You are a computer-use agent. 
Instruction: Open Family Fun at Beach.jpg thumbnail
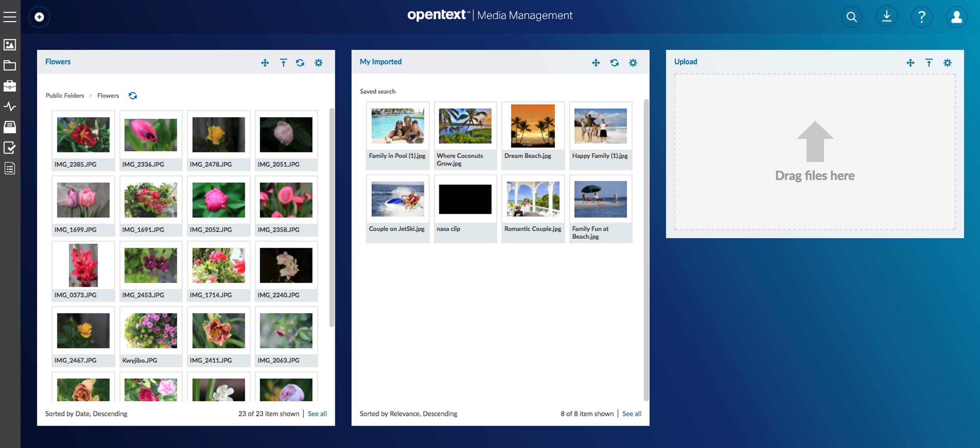click(601, 199)
